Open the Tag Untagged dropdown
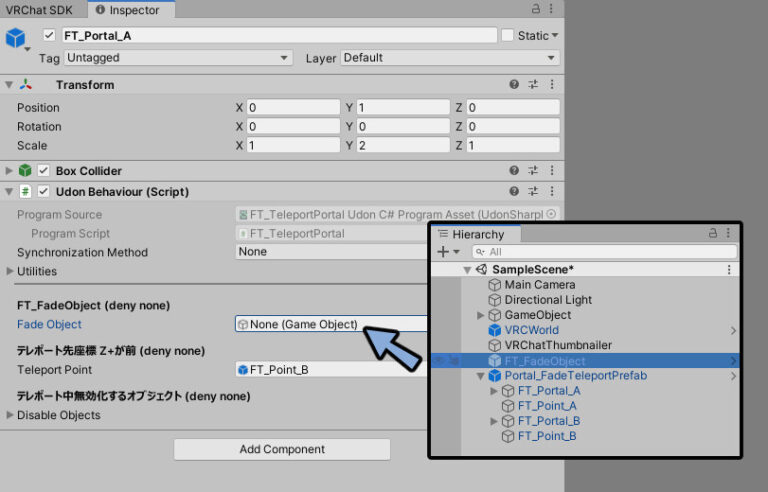 point(177,58)
